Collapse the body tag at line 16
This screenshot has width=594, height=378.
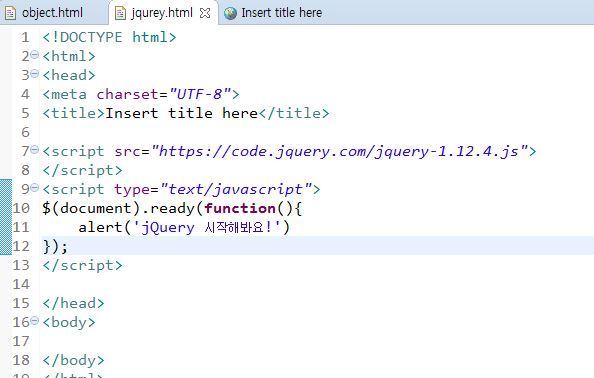pos(34,320)
